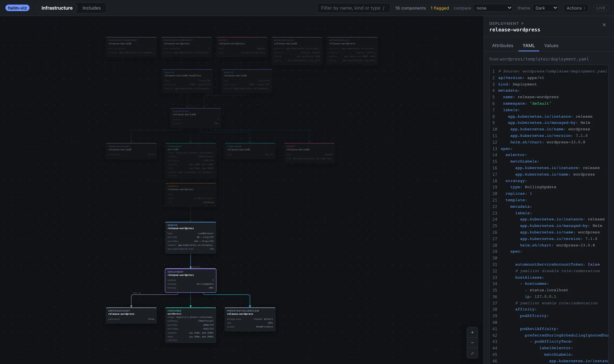Select the wordpress Container node
The width and height of the screenshot is (614, 364).
click(191, 325)
